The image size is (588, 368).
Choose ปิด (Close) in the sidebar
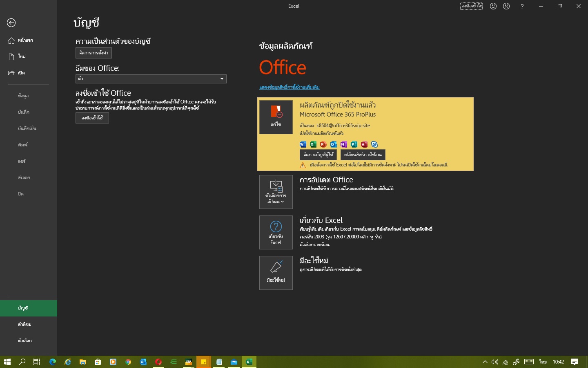pos(29,194)
